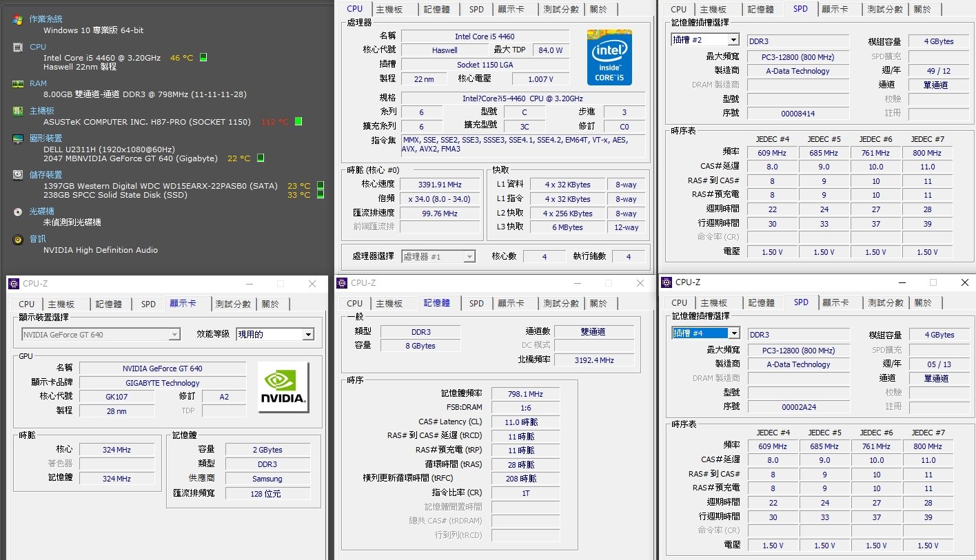976x560 pixels.
Task: Select the SPD tab in the graphics CPU-Z window
Action: pyautogui.click(x=148, y=304)
